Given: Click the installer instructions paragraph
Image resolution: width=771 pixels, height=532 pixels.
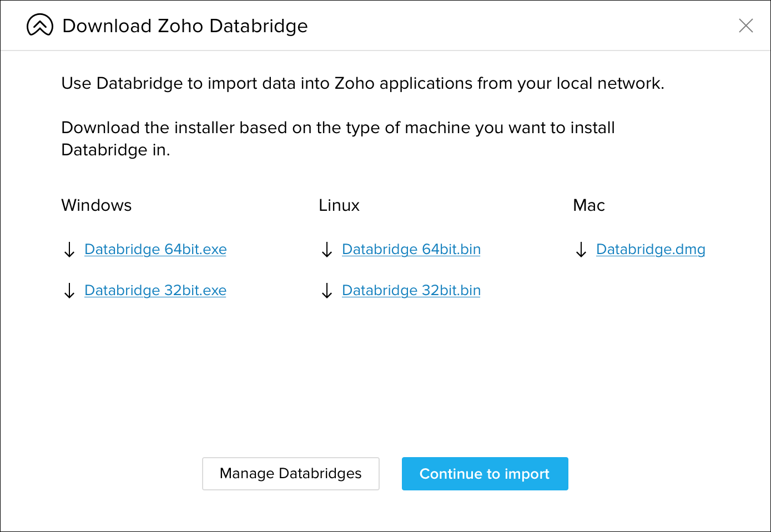Looking at the screenshot, I should click(x=337, y=138).
